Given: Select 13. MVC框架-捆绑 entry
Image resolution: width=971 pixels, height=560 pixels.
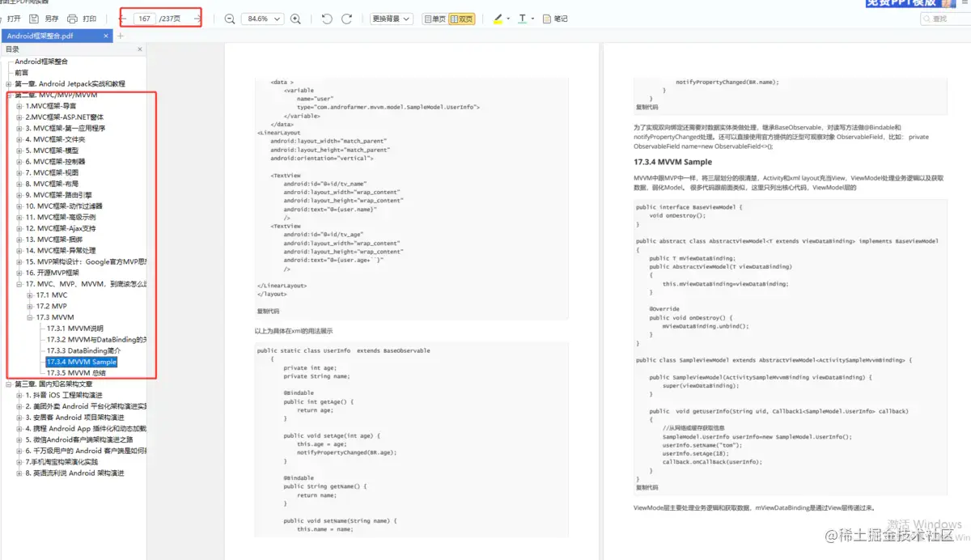Looking at the screenshot, I should pos(54,240).
